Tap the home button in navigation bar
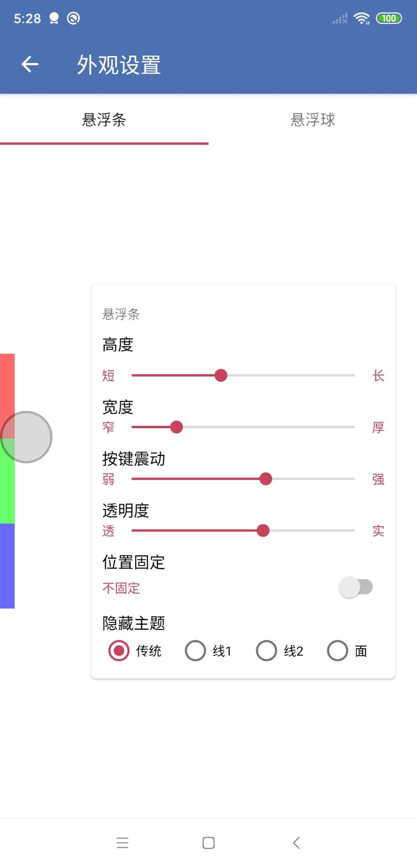The width and height of the screenshot is (417, 868). pos(208,842)
